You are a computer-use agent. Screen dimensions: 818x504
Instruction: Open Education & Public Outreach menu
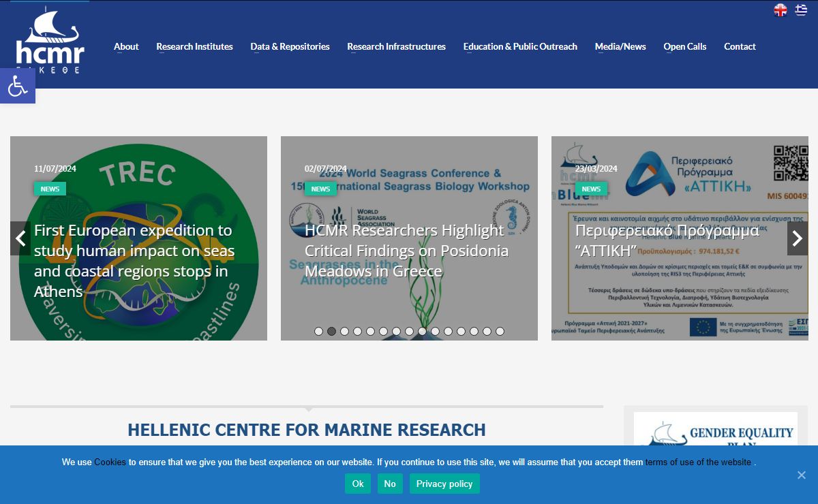520,46
